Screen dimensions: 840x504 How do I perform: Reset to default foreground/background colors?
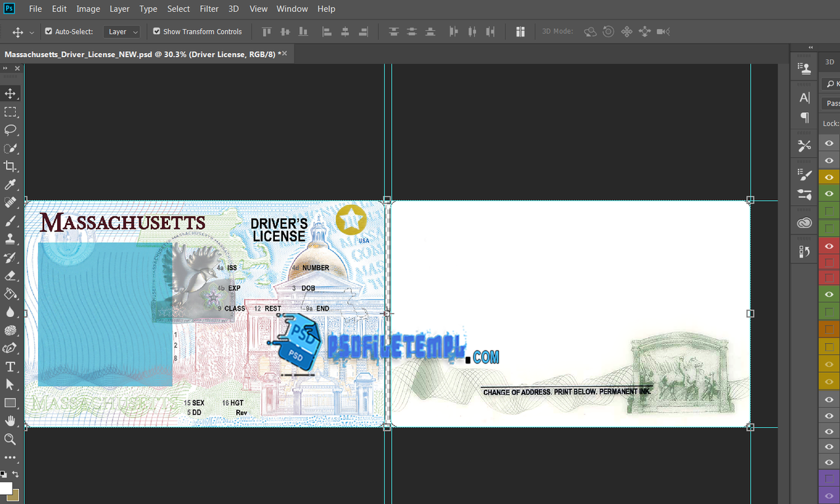pyautogui.click(x=3, y=474)
